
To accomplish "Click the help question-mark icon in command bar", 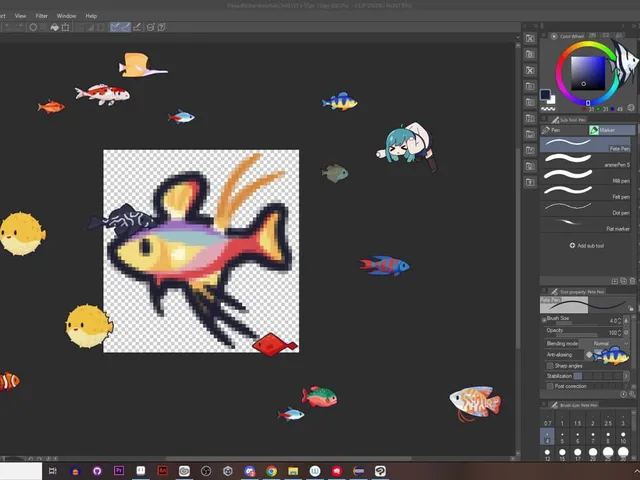I will point(162,27).
